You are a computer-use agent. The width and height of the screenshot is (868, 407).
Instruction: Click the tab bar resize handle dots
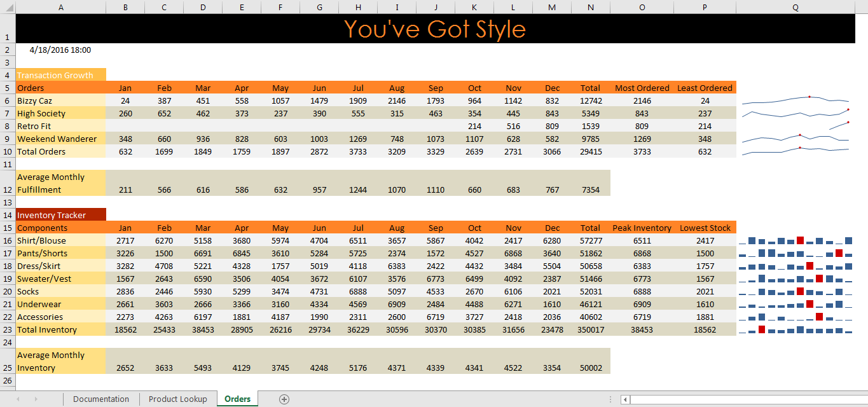tap(611, 399)
